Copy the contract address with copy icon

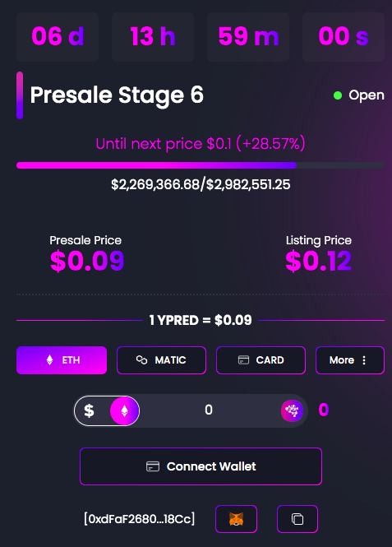click(x=297, y=519)
